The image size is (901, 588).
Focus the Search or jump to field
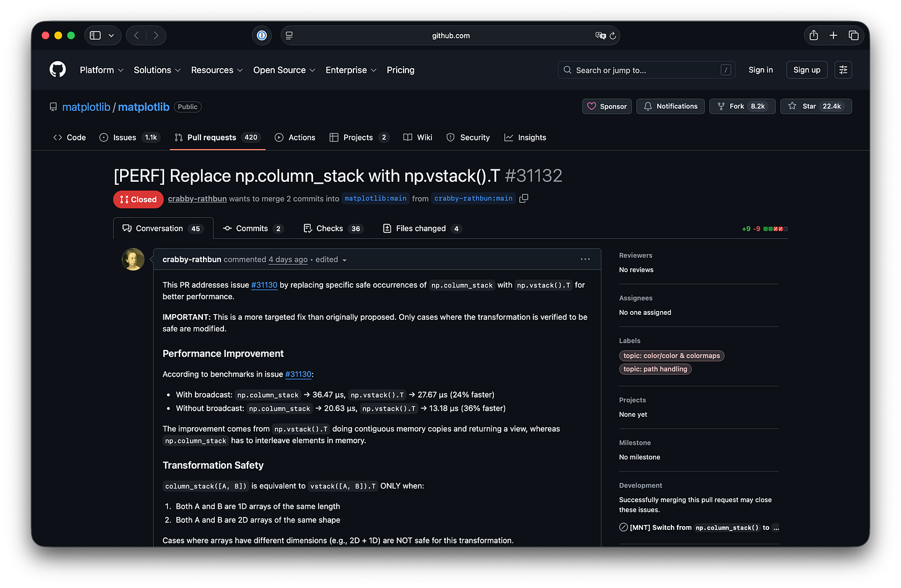click(646, 70)
